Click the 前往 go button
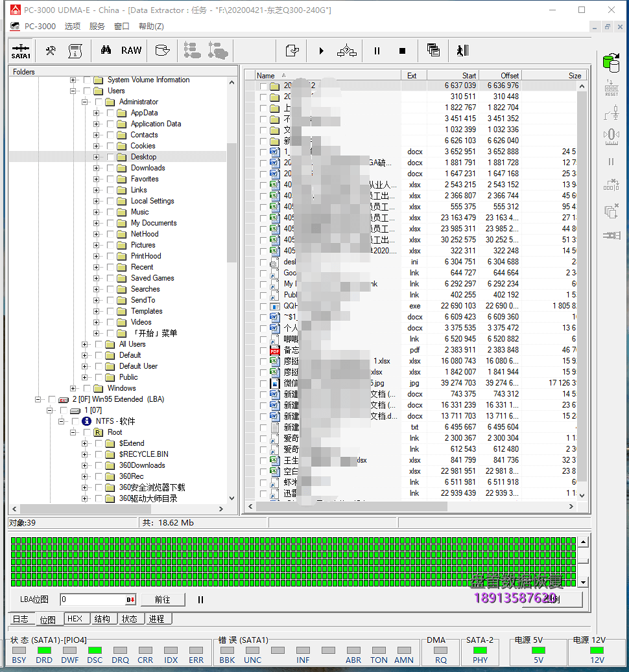 click(163, 599)
